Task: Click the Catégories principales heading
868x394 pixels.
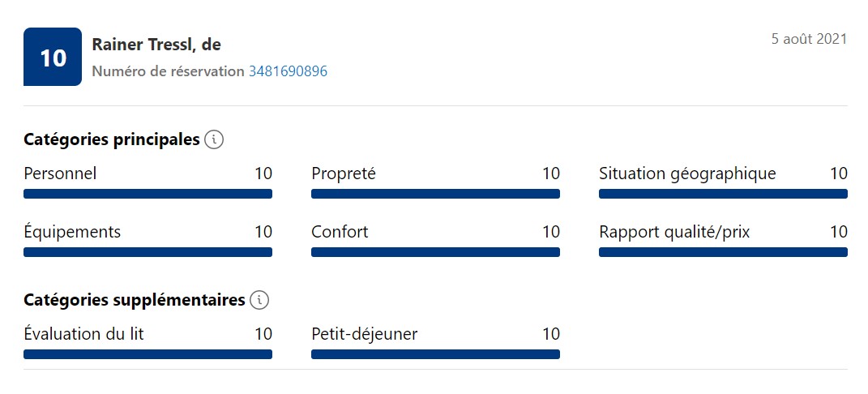Action: pyautogui.click(x=111, y=139)
